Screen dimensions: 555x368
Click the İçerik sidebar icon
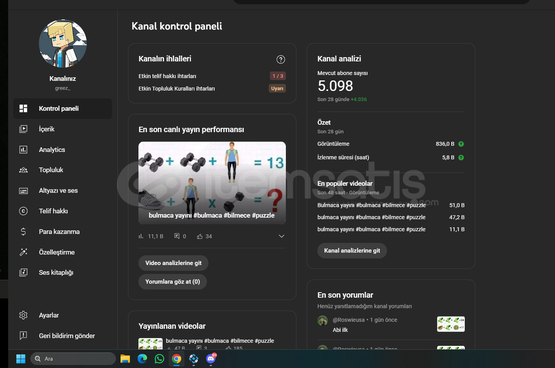click(x=23, y=129)
